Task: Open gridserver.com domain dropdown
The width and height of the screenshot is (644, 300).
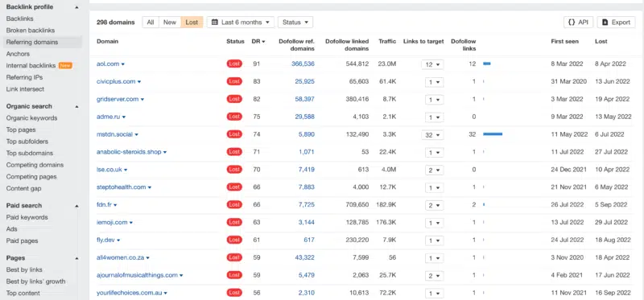Action: click(x=142, y=99)
